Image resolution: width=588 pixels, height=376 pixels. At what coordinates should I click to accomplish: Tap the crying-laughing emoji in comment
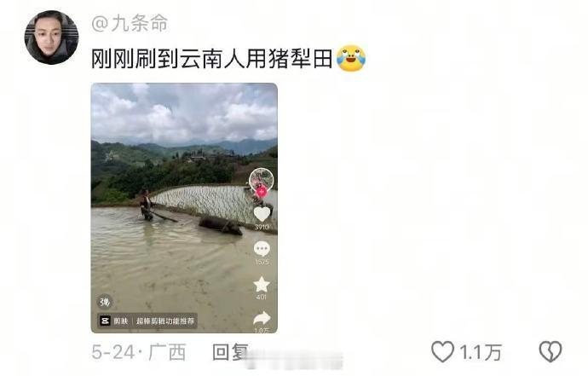tap(351, 58)
